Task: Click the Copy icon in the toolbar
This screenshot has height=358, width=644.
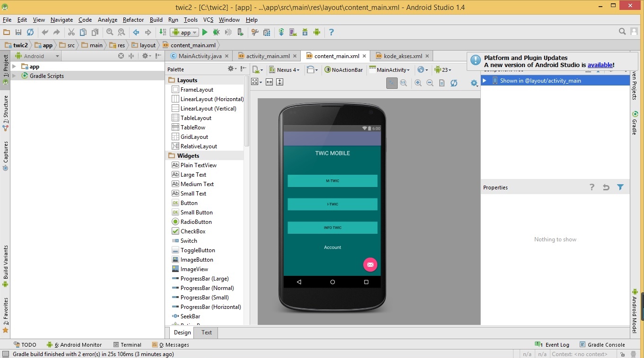Action: point(83,32)
